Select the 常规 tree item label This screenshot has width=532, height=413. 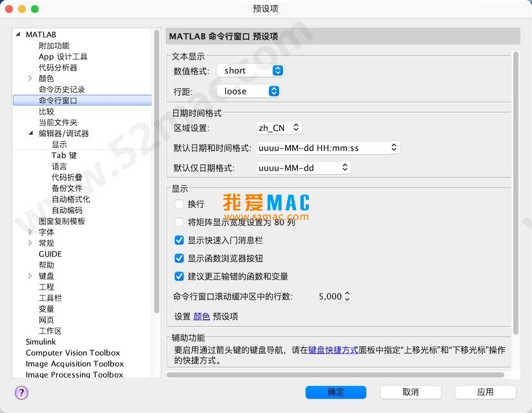tap(46, 243)
